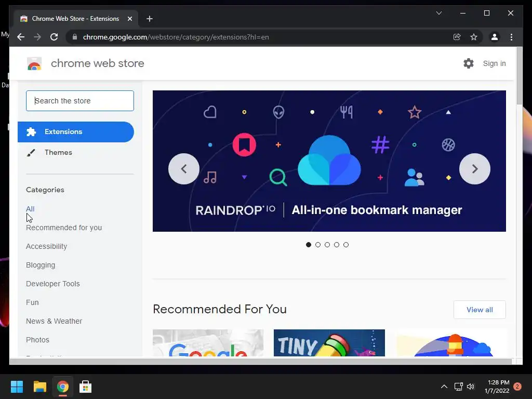Screen dimensions: 532x399
Task: Select second carousel dot
Action: [318, 245]
